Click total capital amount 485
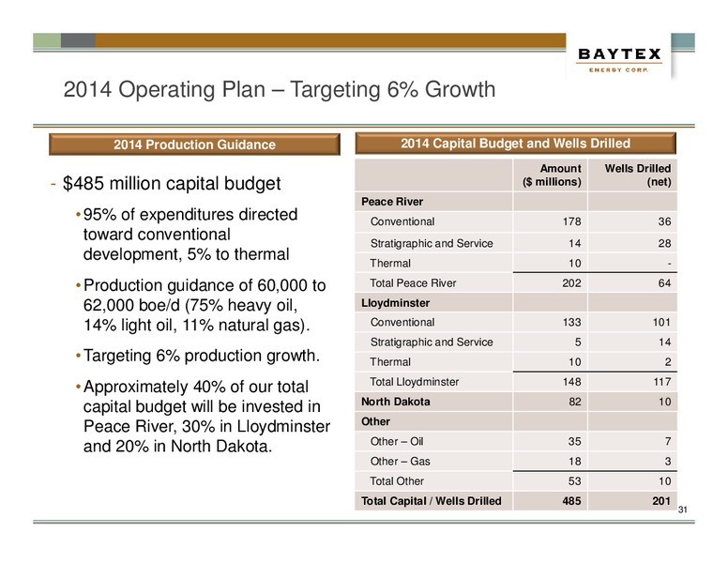 571,501
